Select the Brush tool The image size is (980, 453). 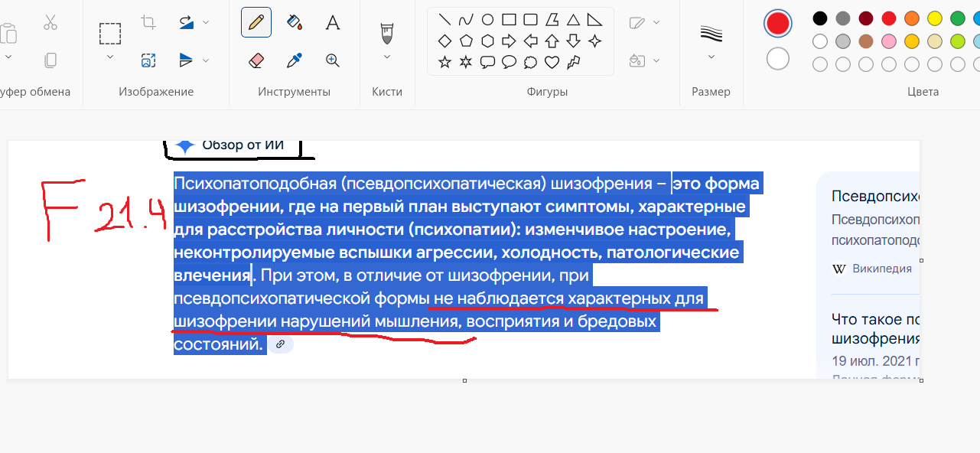pyautogui.click(x=387, y=32)
